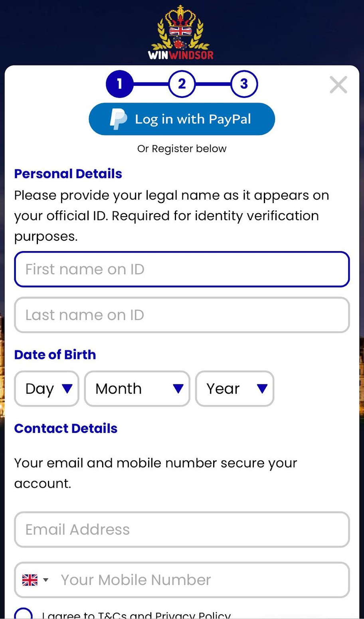The image size is (364, 619).
Task: Click the small arrow beside UK flag
Action: pos(46,580)
